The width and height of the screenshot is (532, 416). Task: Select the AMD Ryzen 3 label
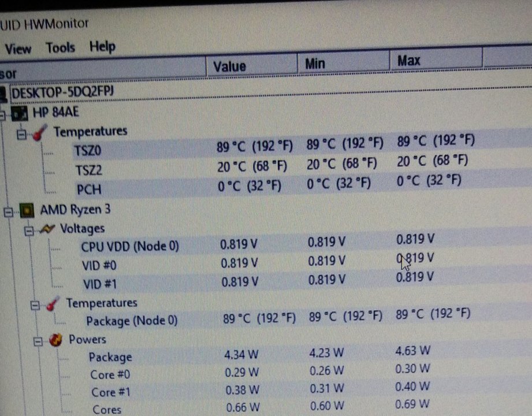coord(75,209)
